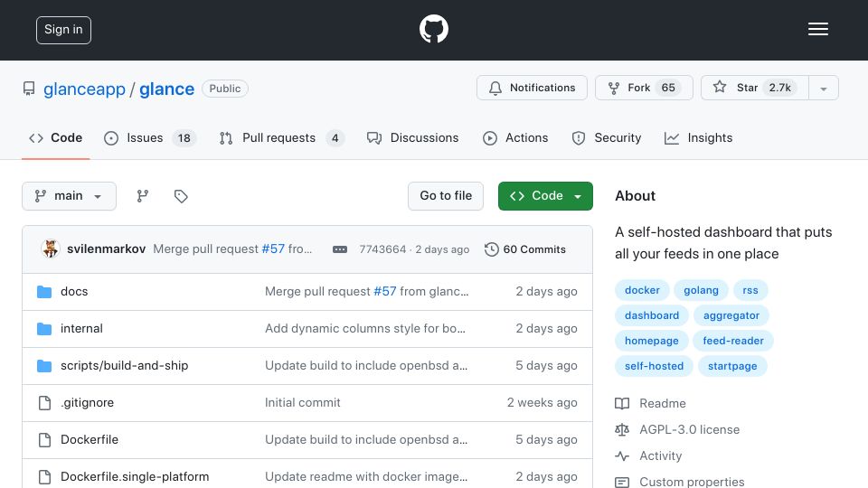This screenshot has width=868, height=488.
Task: Click the Readme book icon
Action: pos(622,403)
